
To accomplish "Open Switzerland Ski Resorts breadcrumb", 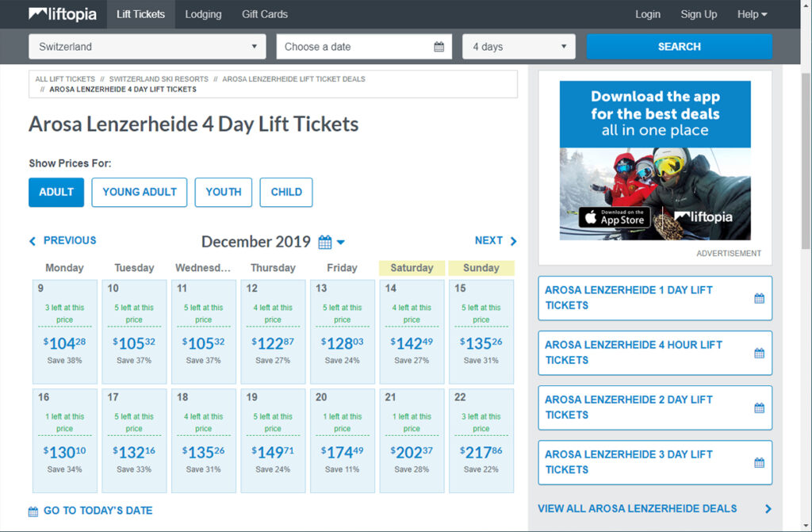I will coord(159,79).
